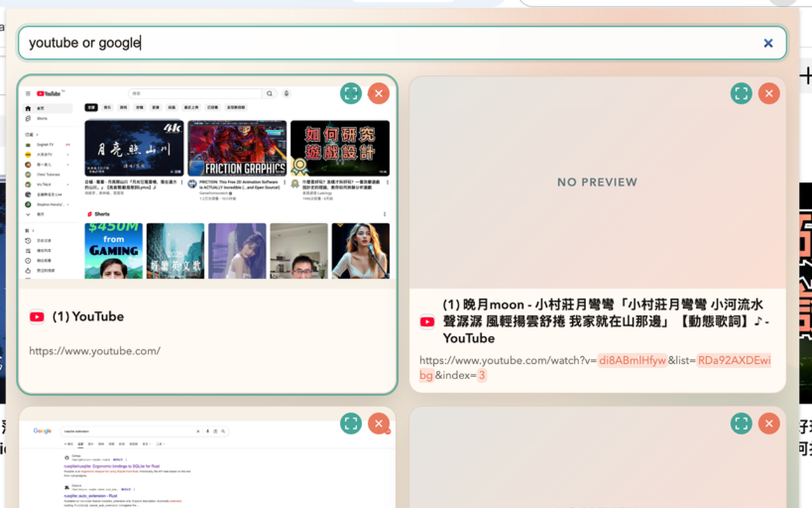Close the 晚月moon YouTube tab card
Screen dimensions: 812x508
pyautogui.click(x=769, y=93)
